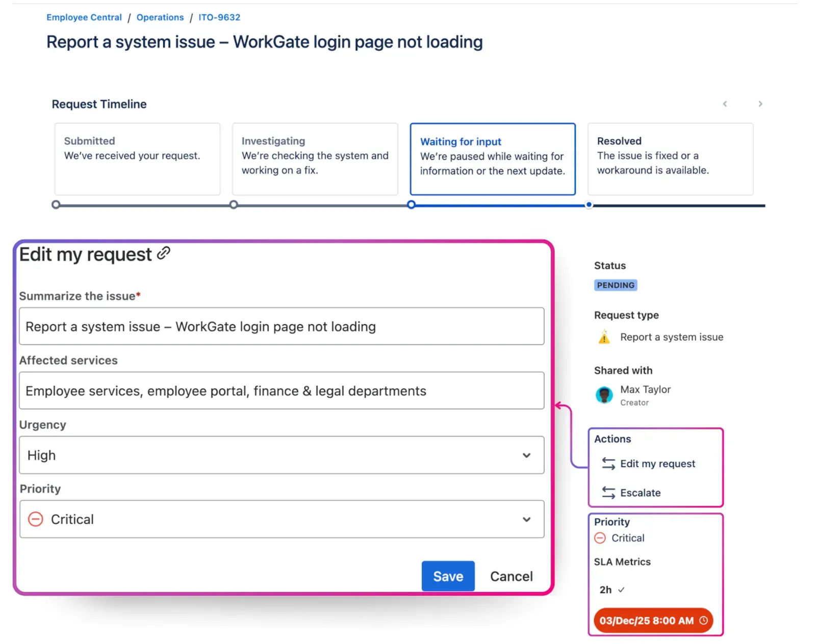Cancel editing the request
The height and width of the screenshot is (644, 816).
point(511,576)
